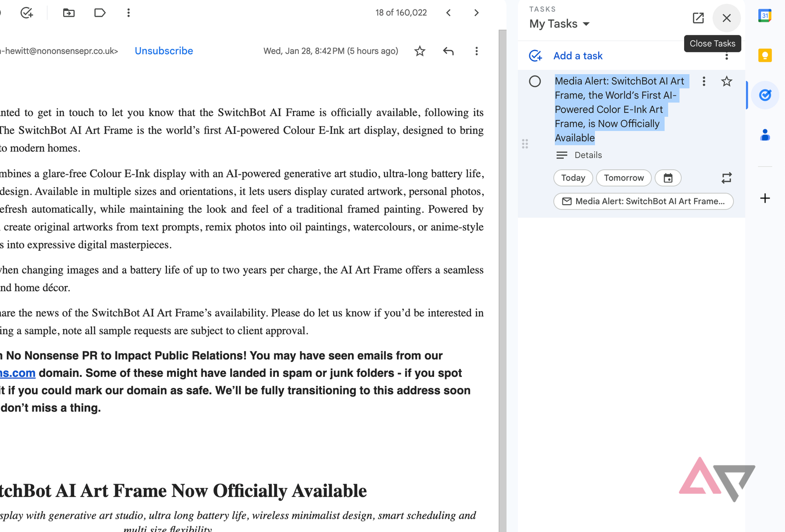Image resolution: width=785 pixels, height=532 pixels.
Task: Add a new app to the side panel
Action: tap(765, 198)
